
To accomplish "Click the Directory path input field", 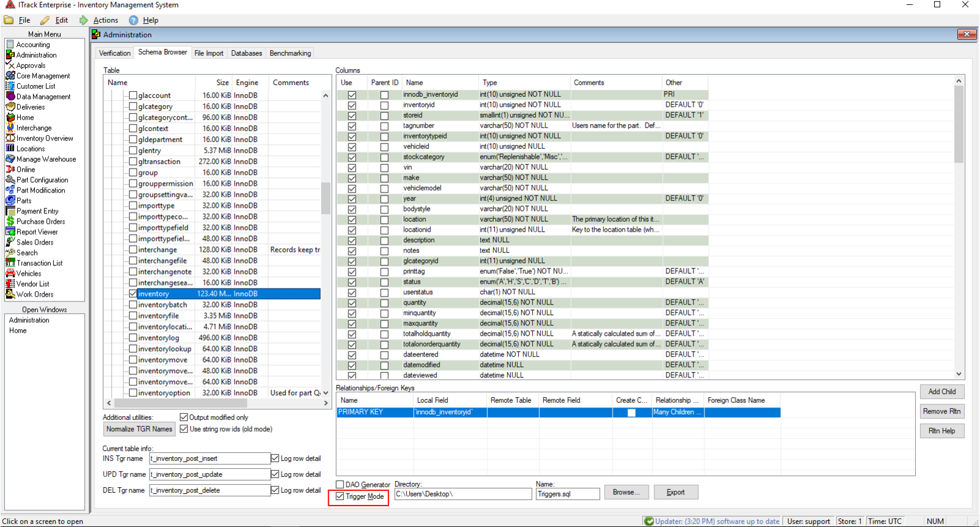I will 463,494.
